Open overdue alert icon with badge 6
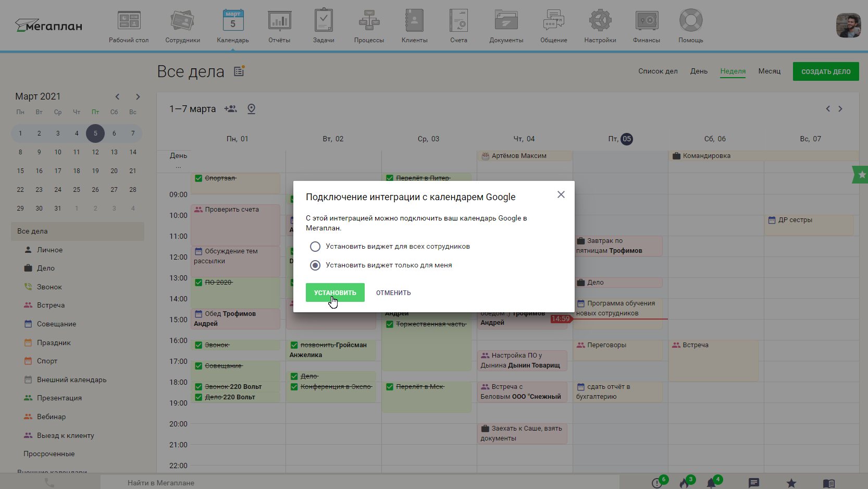The image size is (868, 489). (x=657, y=483)
